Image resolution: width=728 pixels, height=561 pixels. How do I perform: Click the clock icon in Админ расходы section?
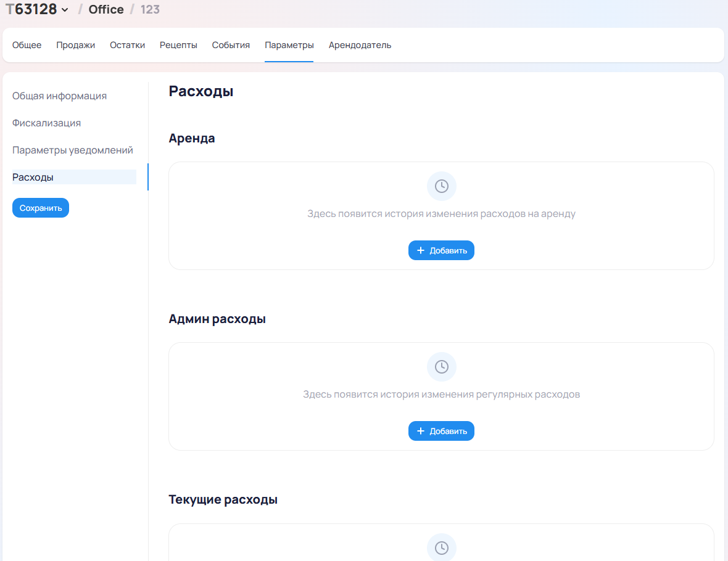[x=441, y=367]
